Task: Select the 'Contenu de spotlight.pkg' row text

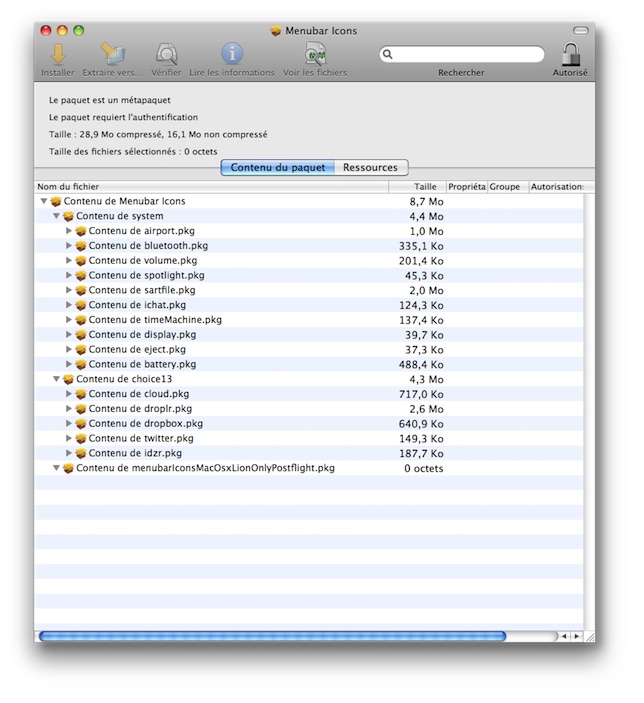Action: (146, 275)
